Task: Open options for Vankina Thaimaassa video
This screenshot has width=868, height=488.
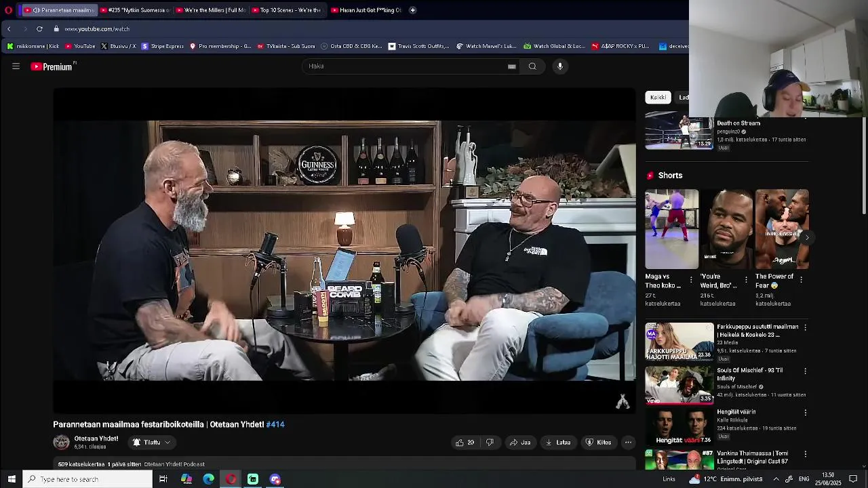Action: click(x=805, y=454)
